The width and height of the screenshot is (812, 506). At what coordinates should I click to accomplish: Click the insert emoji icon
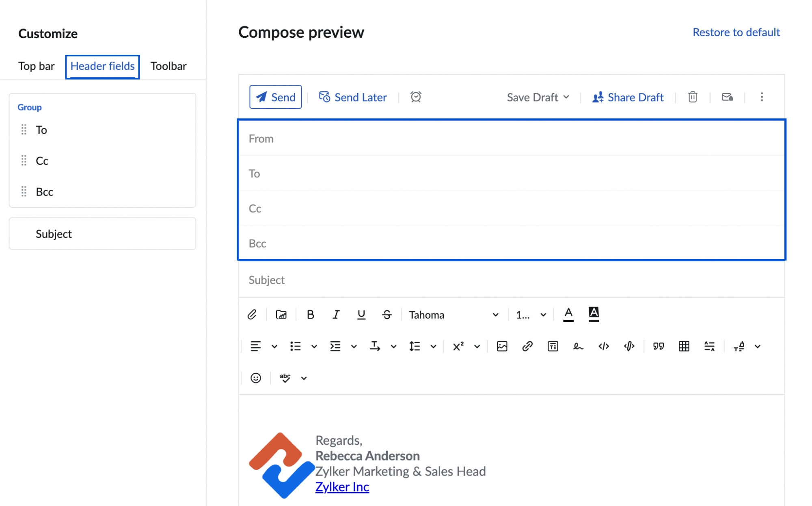pyautogui.click(x=256, y=378)
